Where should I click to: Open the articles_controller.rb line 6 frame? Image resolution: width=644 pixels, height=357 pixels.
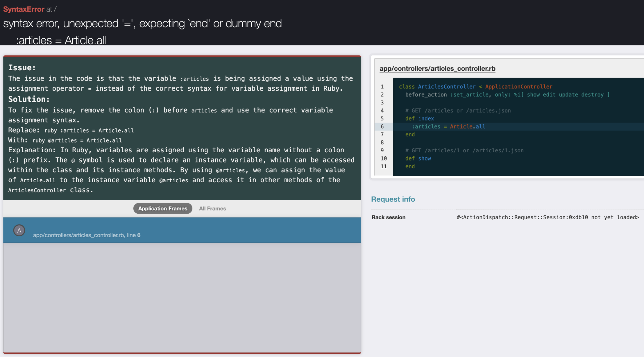point(87,235)
